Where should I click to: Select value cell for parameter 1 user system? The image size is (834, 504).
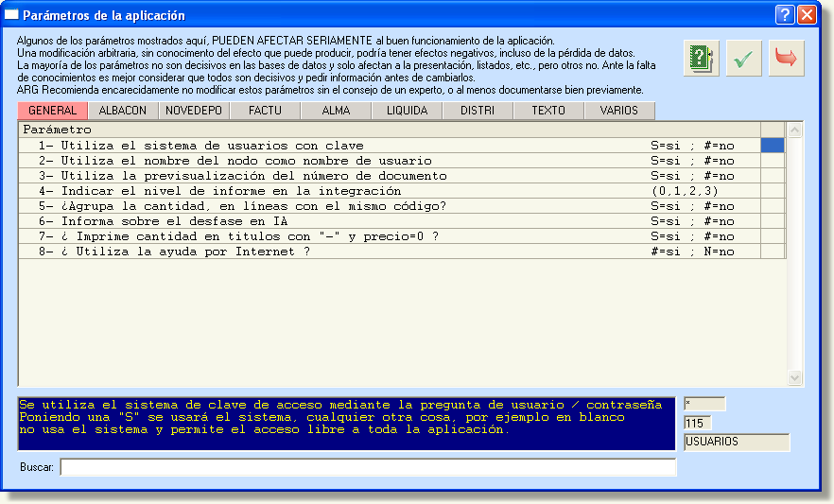[x=773, y=146]
